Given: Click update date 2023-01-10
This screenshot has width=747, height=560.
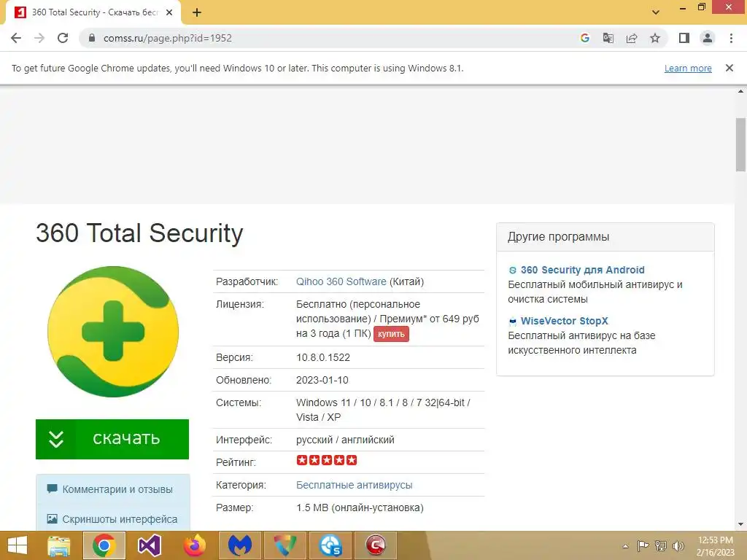Looking at the screenshot, I should coord(322,380).
